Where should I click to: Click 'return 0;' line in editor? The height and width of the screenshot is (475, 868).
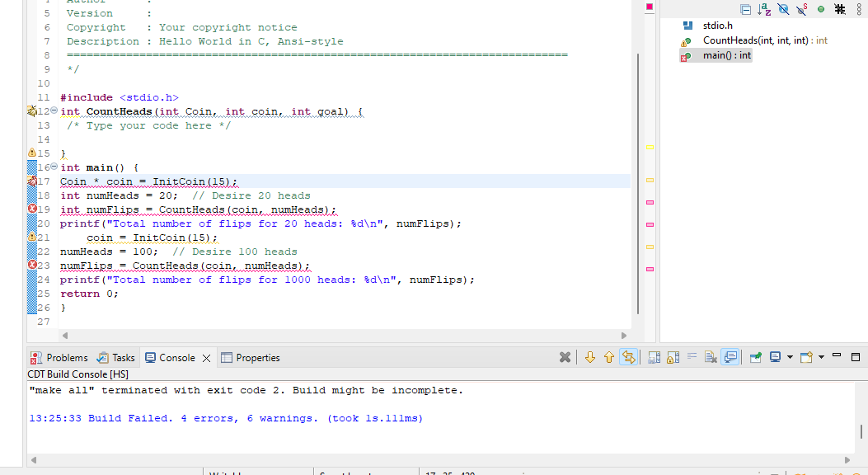tap(89, 294)
